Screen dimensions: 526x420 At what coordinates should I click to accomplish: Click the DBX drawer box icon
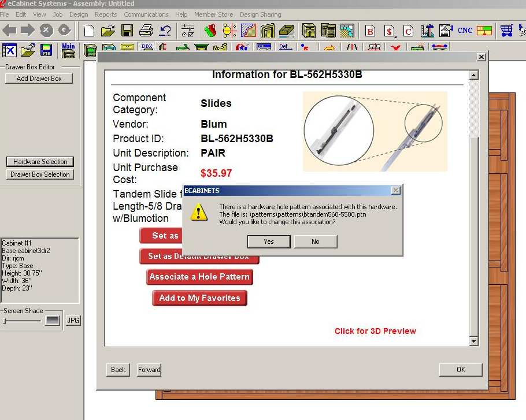click(x=147, y=47)
